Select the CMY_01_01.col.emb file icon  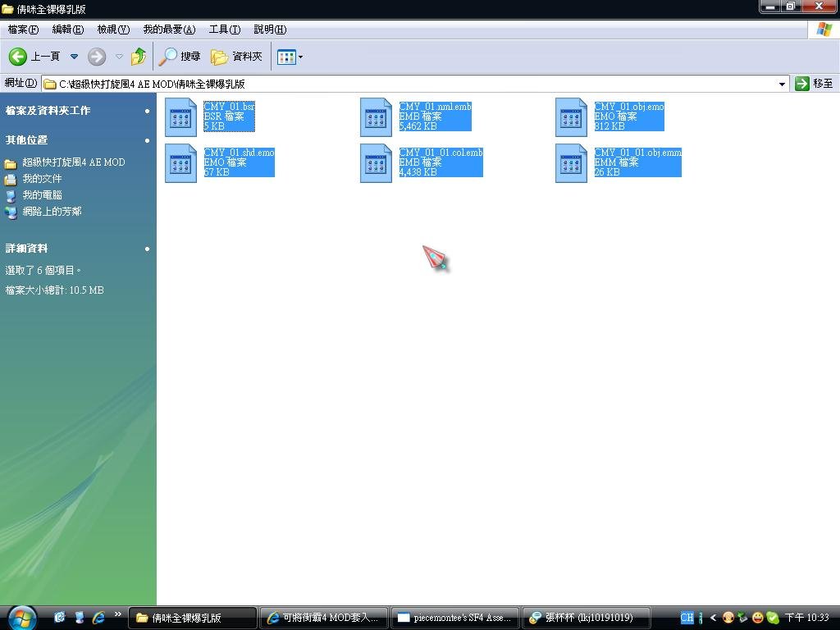[377, 162]
